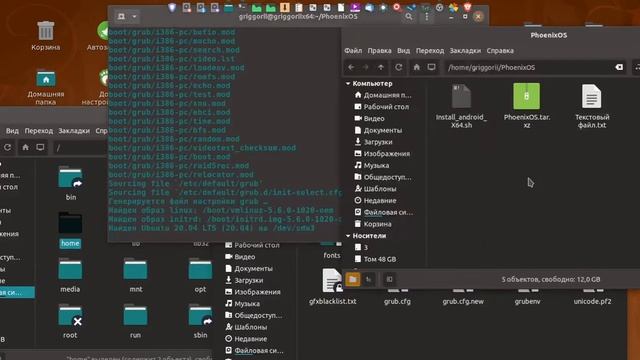Image resolution: width=640 pixels, height=360 pixels.
Task: Select gfxblacklist.txt in grub window
Action: pyautogui.click(x=332, y=287)
